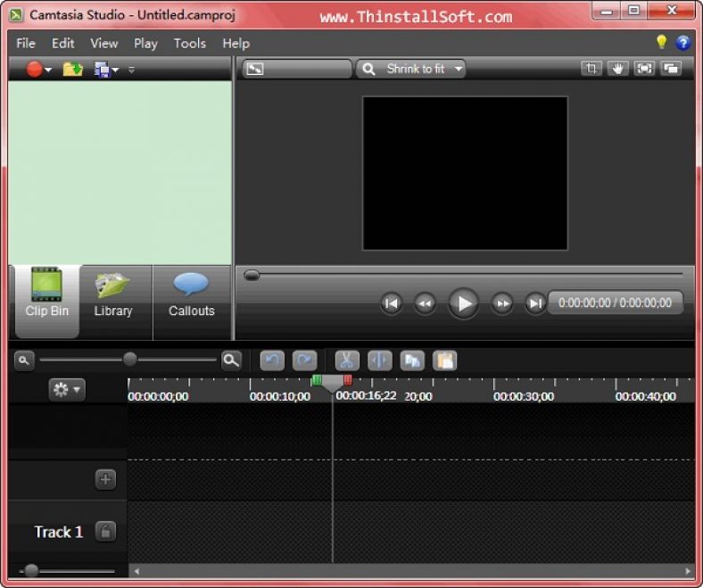Click the timeline scroll left arrow

[x=136, y=571]
